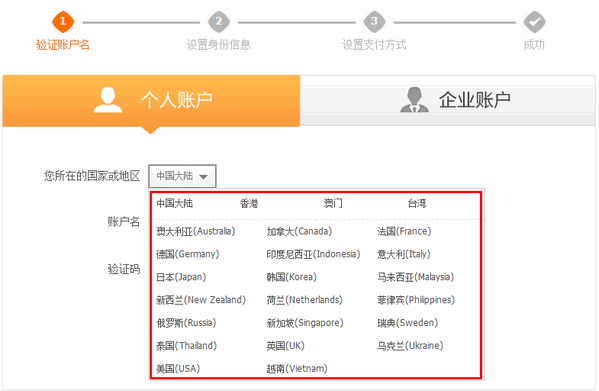Image resolution: width=599 pixels, height=391 pixels.
Task: Choose 越南(Vietnam) option
Action: tap(297, 369)
